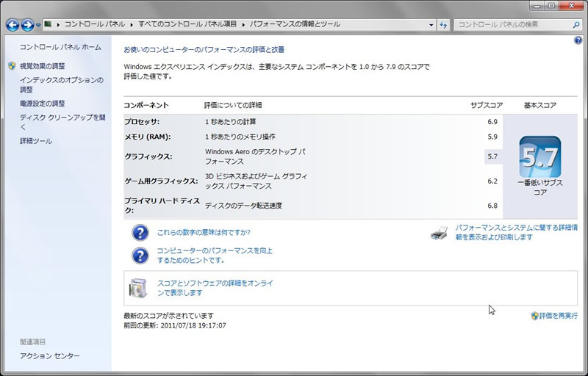The height and width of the screenshot is (376, 588).
Task: Click the printer icon for detailed report
Action: [439, 233]
